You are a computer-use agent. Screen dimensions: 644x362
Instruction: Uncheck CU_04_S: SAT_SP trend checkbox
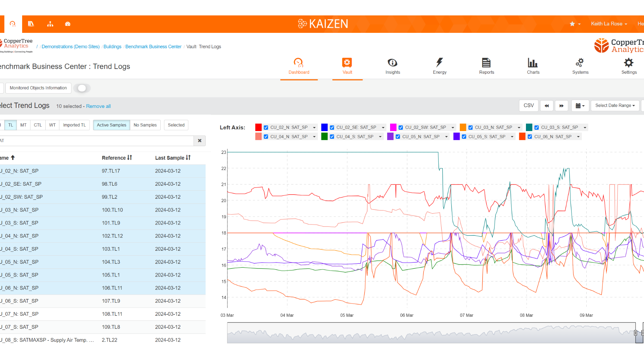tap(332, 137)
